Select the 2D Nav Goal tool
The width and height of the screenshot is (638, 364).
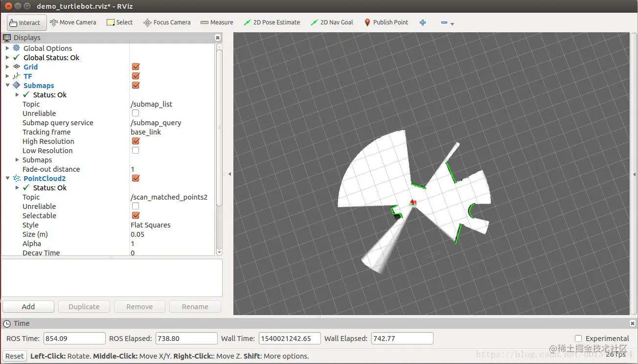[x=332, y=23]
